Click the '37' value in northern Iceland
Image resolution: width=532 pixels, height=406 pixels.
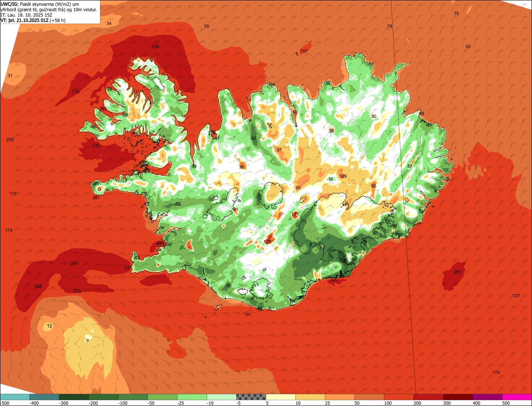pos(279,150)
